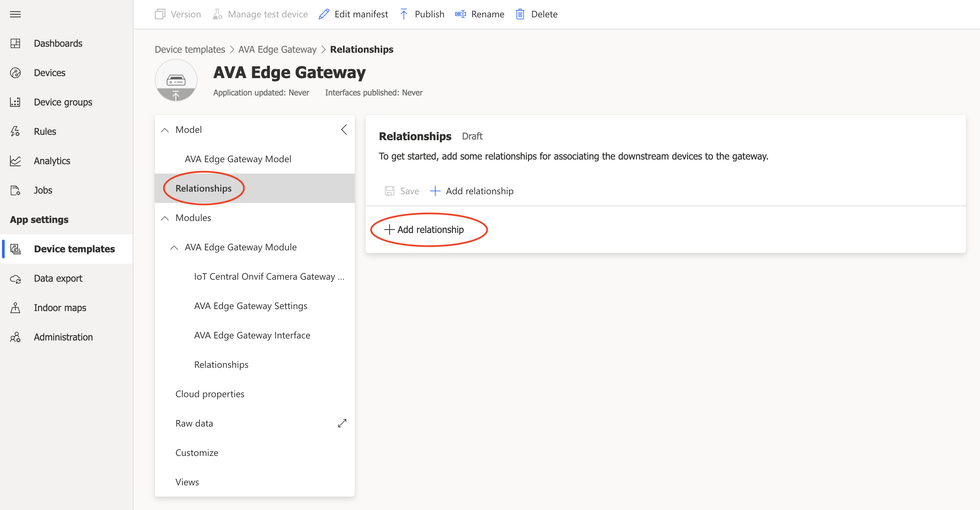Screen dimensions: 980x510
Task: Click the Delete trash can icon
Action: point(520,14)
